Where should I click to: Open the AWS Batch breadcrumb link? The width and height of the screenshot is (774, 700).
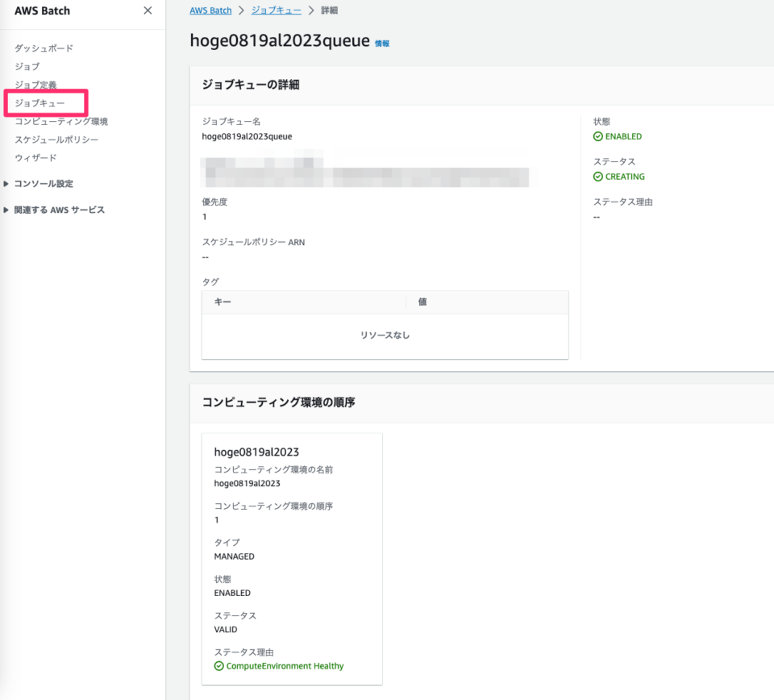pos(210,10)
